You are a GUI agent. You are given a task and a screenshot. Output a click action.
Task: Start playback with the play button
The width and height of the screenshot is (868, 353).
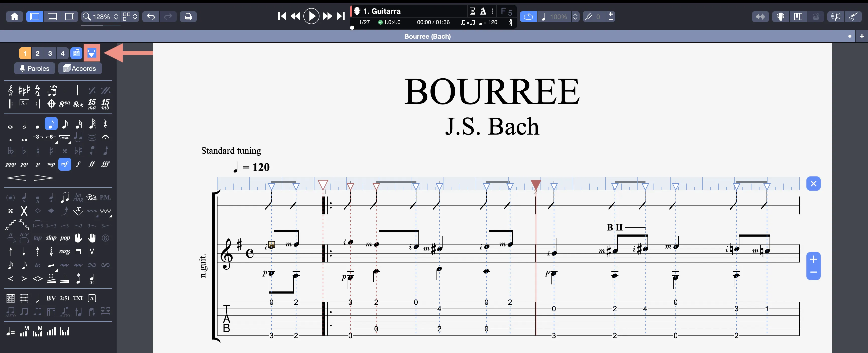click(x=311, y=16)
